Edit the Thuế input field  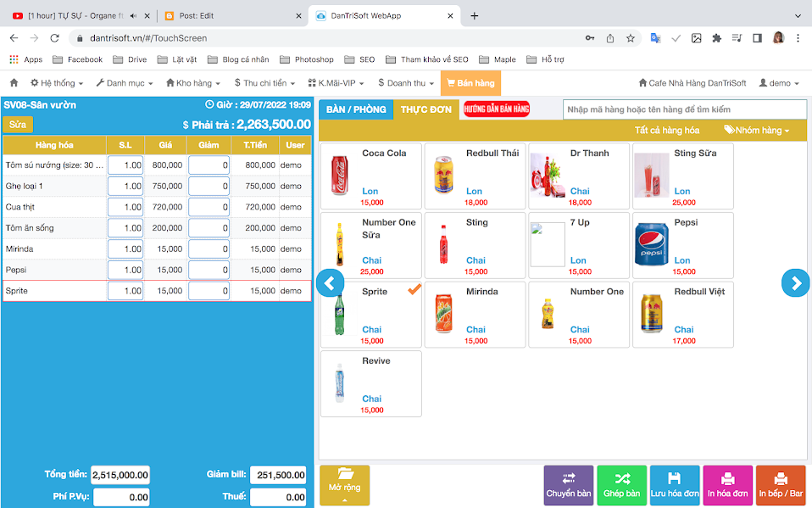pos(278,497)
